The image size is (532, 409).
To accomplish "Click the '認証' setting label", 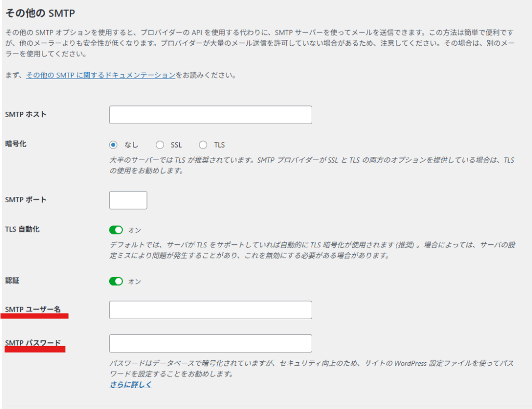I will (x=12, y=281).
